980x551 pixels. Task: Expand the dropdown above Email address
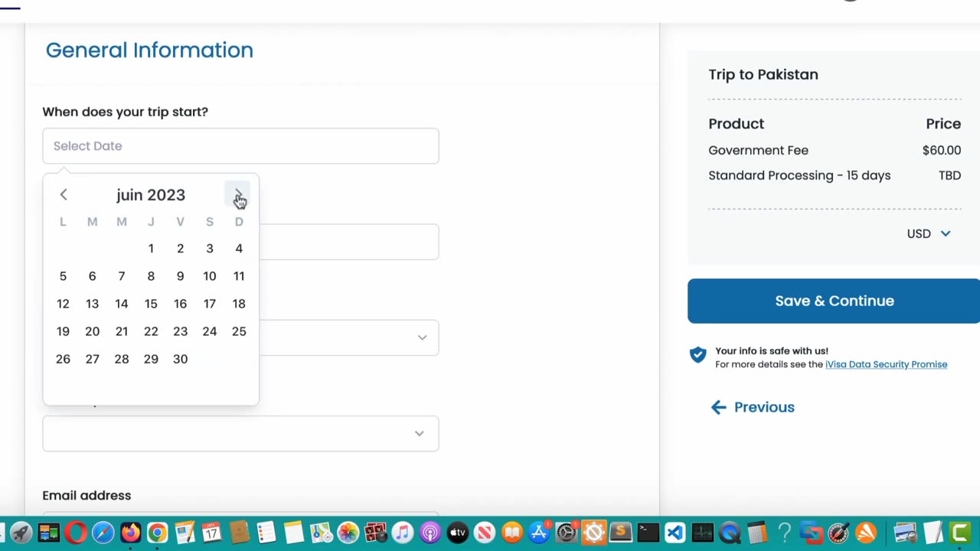point(419,434)
